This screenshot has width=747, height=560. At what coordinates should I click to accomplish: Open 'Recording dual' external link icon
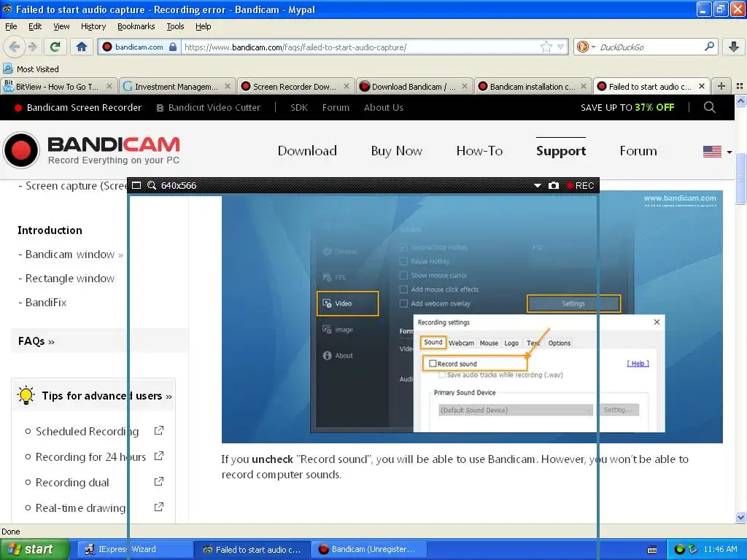coord(159,481)
